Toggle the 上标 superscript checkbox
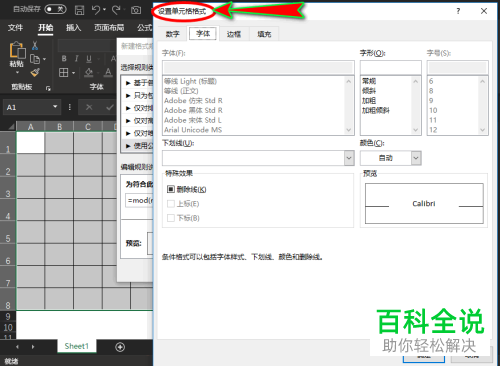Viewport: 500px width, 366px height. pos(171,204)
